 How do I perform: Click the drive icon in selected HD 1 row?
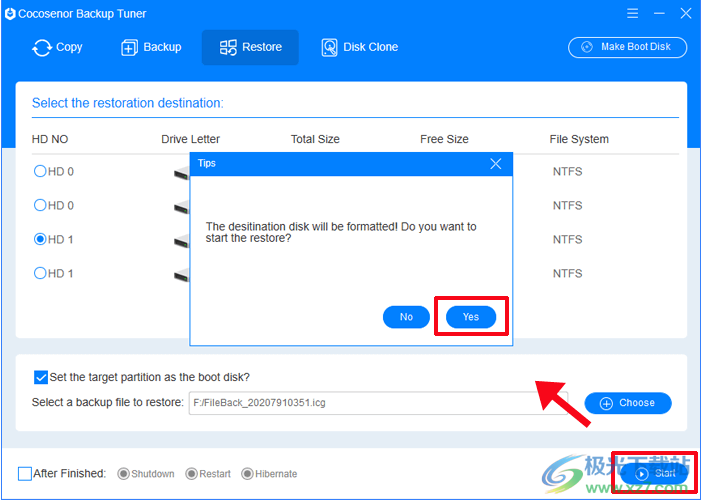coord(182,241)
